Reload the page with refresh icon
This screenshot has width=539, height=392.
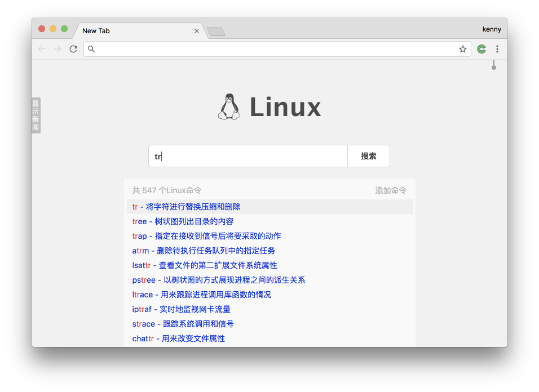click(73, 49)
